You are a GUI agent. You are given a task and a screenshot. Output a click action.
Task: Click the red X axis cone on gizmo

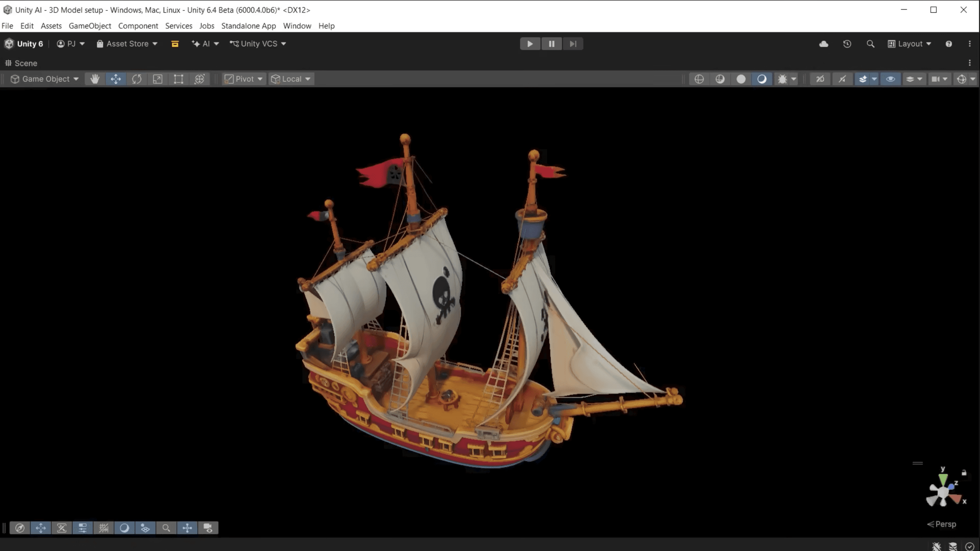(x=956, y=499)
